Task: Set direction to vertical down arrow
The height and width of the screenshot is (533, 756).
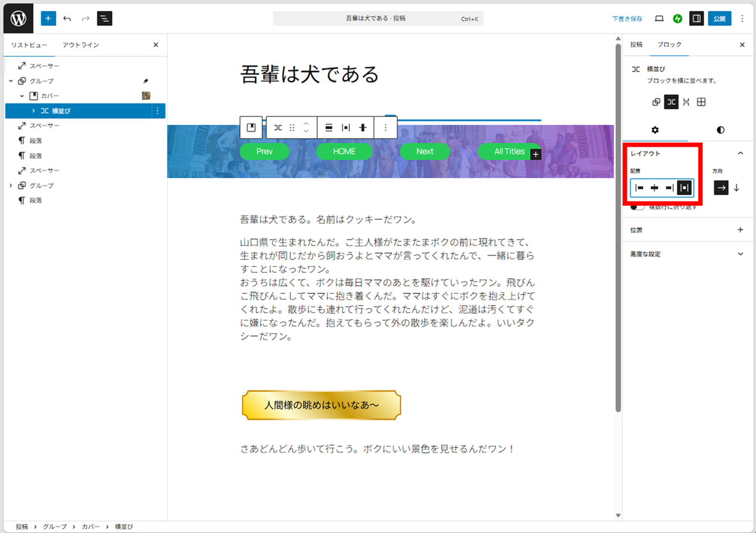Action: [737, 188]
